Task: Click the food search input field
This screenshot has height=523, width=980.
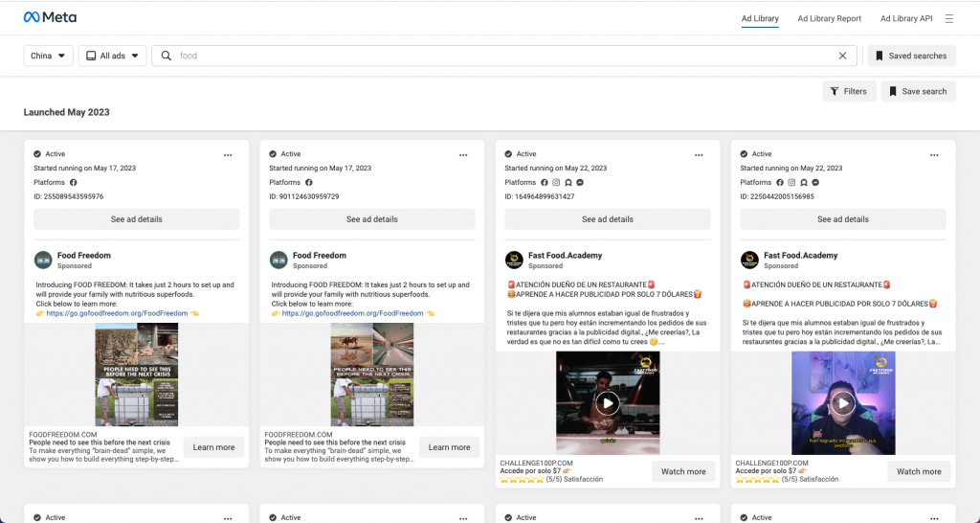Action: coord(506,56)
